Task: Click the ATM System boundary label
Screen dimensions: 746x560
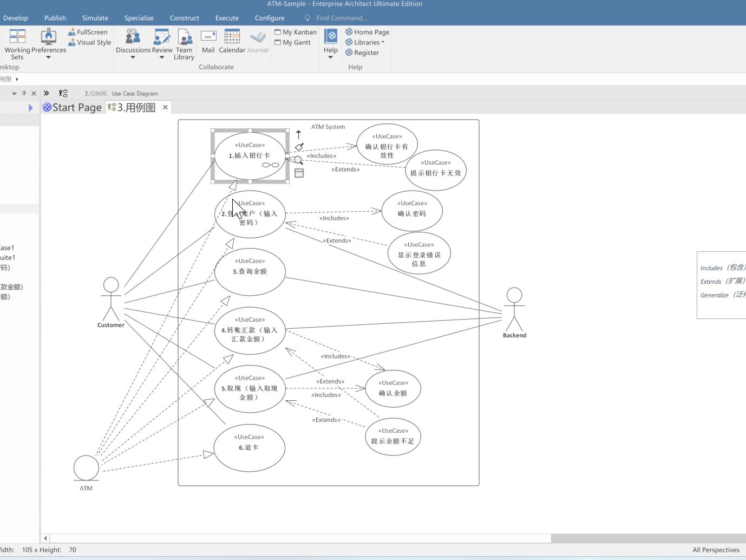Action: click(328, 127)
